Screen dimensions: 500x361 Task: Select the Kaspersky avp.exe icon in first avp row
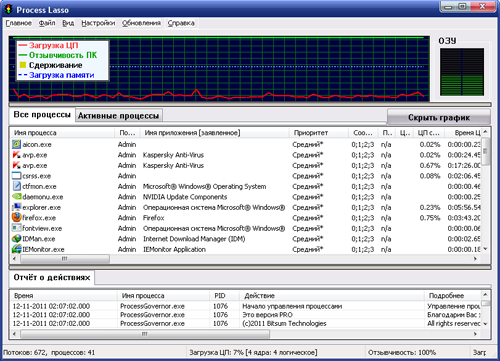coord(16,155)
